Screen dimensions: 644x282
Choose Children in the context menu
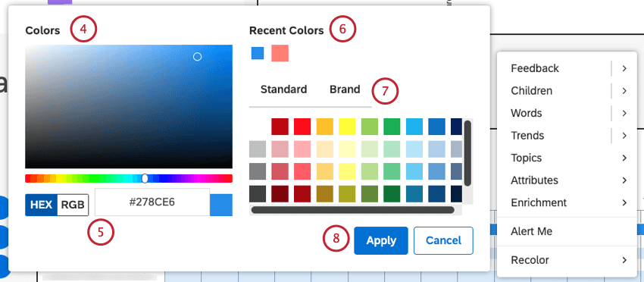click(x=531, y=91)
